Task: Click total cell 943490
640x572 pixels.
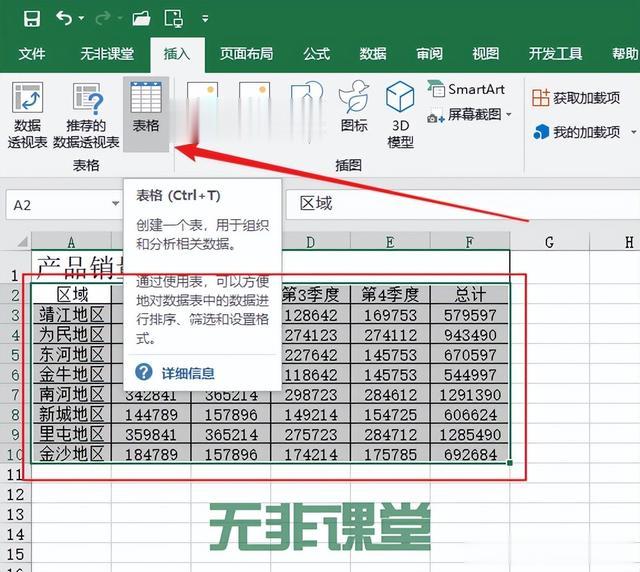Action: coord(470,335)
